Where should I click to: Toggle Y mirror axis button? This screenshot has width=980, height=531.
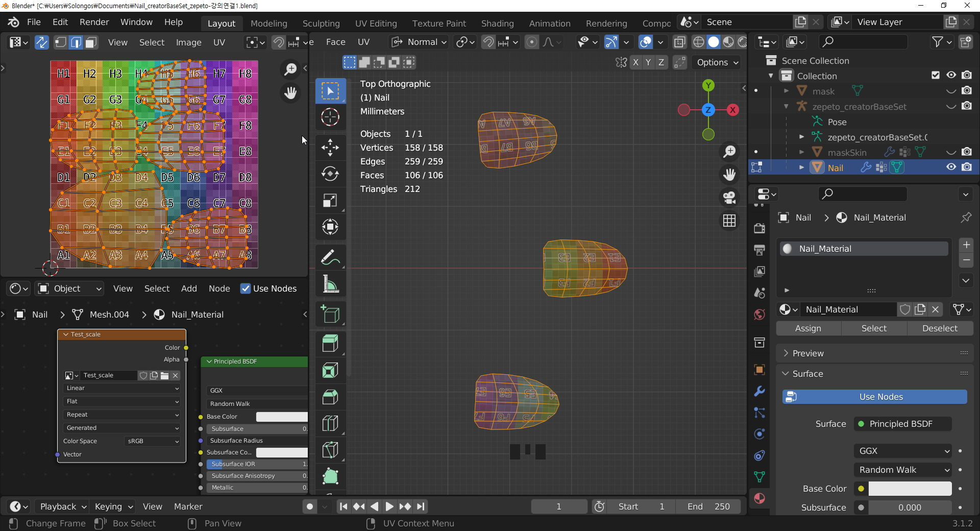click(648, 62)
